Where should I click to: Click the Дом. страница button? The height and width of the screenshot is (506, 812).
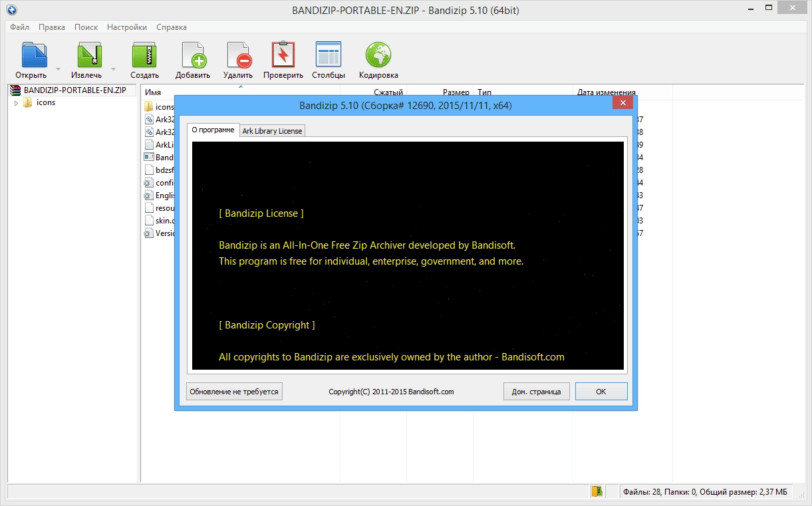point(536,392)
